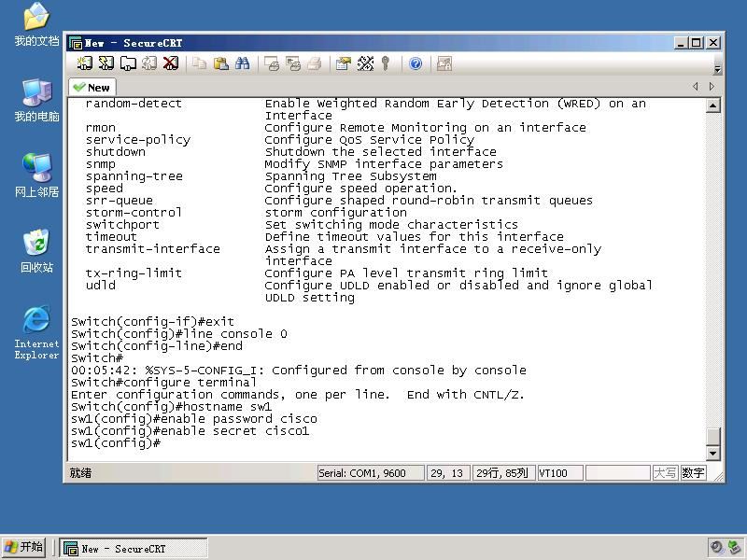747x560 pixels.
Task: Open the 开始 start menu button
Action: click(x=23, y=547)
